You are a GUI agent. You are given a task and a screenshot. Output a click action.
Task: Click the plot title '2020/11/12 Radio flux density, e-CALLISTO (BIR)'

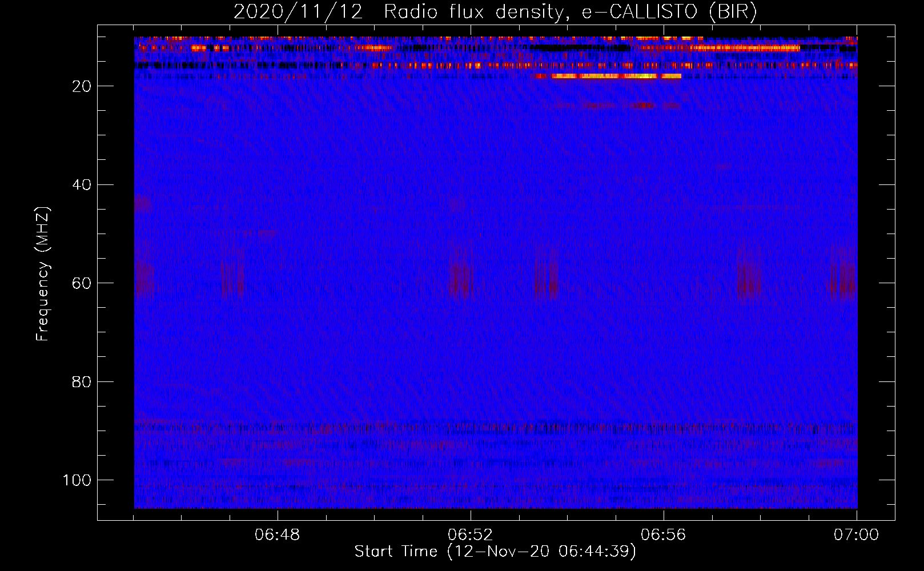click(x=495, y=11)
